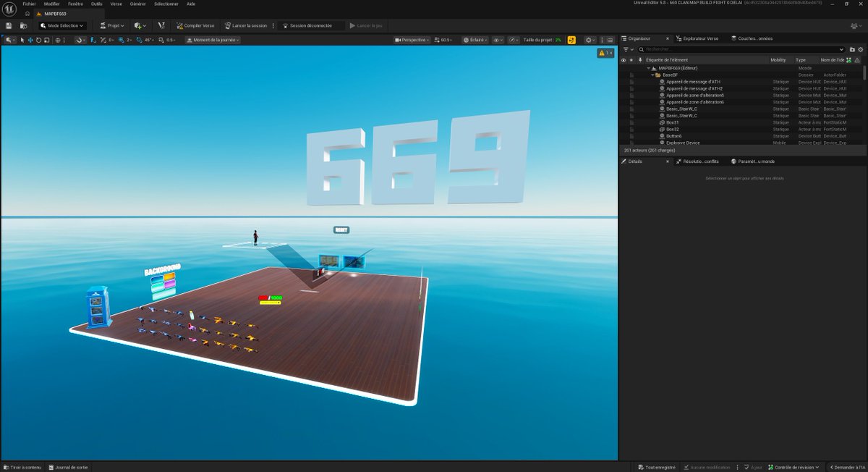
Task: Choose the translate (move) gizmo tool
Action: point(30,40)
